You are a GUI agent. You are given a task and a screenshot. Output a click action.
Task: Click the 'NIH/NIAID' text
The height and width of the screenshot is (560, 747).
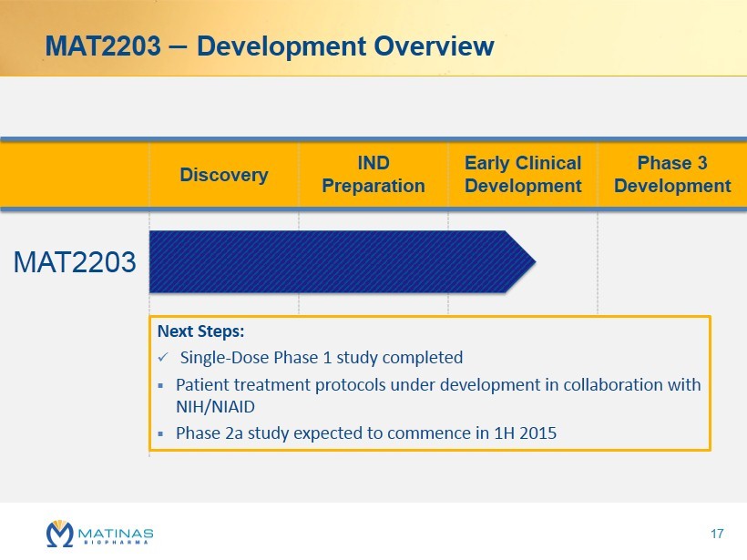[x=215, y=407]
